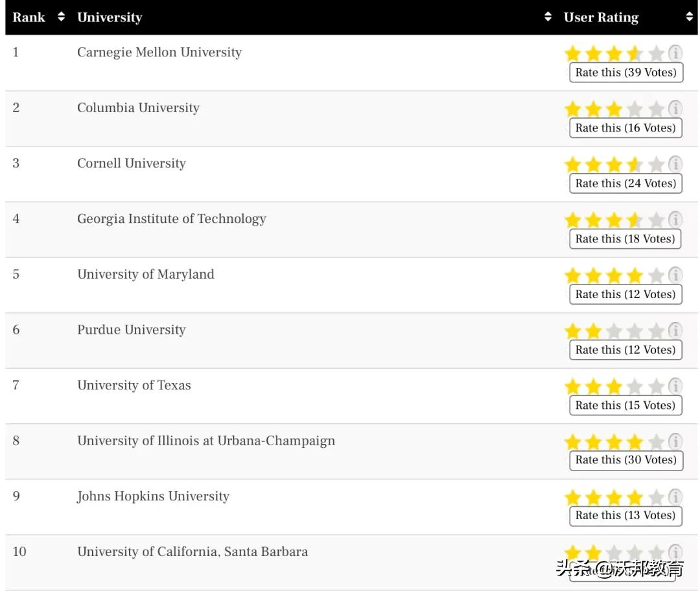Open info icon for University of Texas rating
Image resolution: width=700 pixels, height=593 pixels.
pos(675,386)
